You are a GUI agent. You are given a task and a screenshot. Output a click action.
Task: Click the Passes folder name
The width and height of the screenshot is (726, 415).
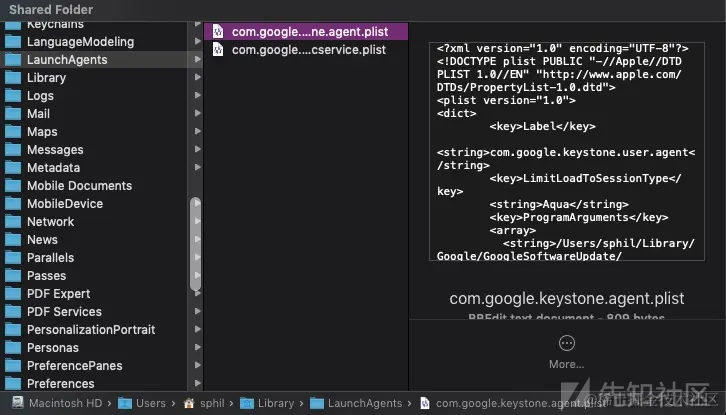(x=46, y=276)
